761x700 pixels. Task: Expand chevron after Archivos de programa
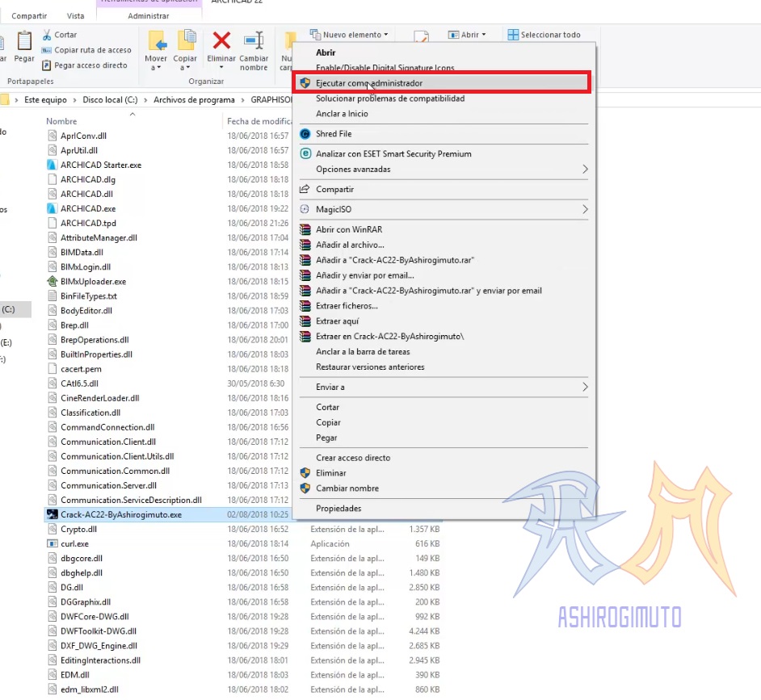[x=242, y=100]
